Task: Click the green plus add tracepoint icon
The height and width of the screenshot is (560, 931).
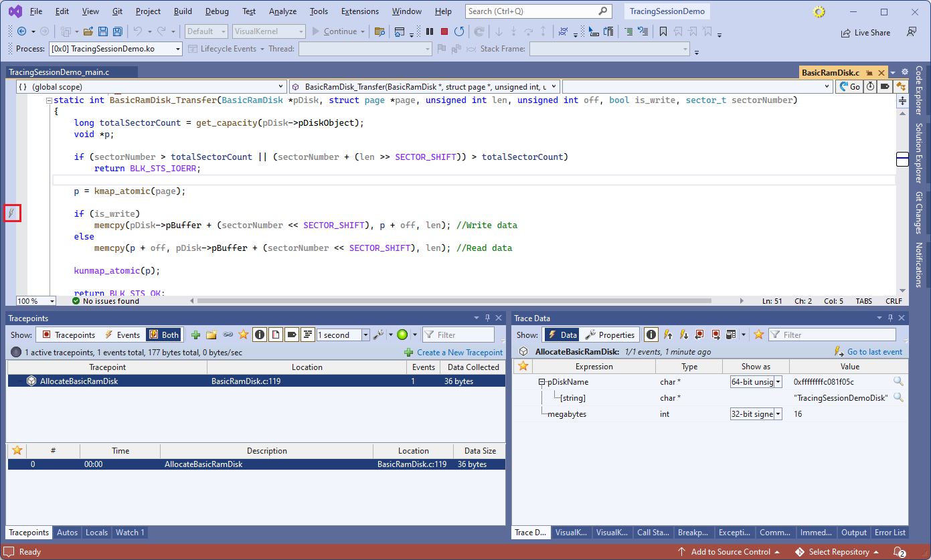Action: pyautogui.click(x=195, y=335)
